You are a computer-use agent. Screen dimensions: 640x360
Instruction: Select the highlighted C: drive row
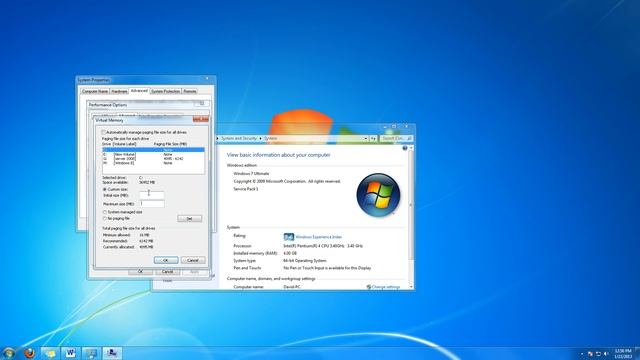[x=153, y=150]
